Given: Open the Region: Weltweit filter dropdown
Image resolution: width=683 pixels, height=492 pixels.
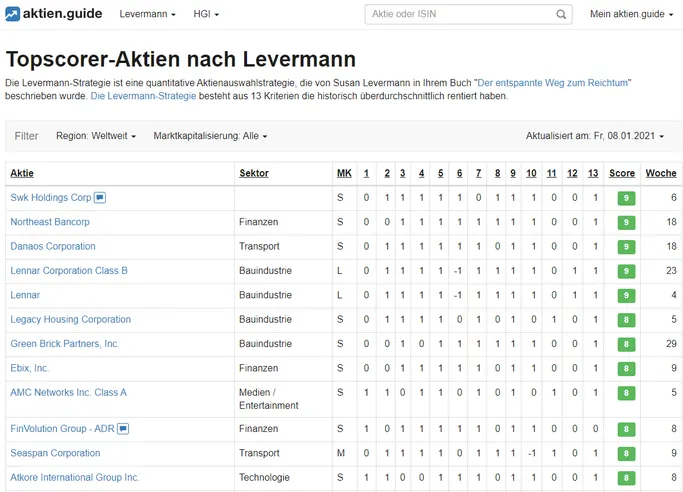Looking at the screenshot, I should pyautogui.click(x=96, y=136).
